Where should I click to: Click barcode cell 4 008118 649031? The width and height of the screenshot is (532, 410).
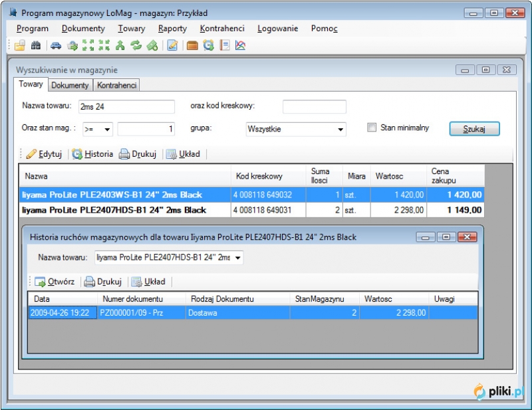click(x=269, y=210)
